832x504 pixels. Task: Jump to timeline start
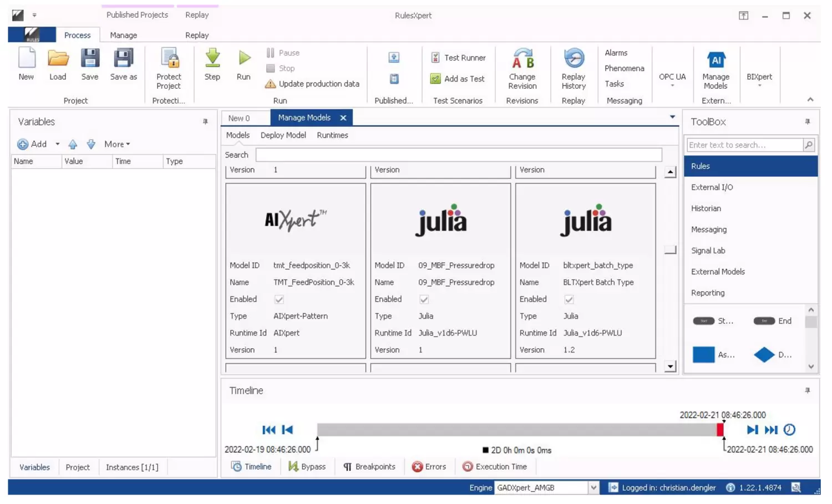click(x=268, y=430)
